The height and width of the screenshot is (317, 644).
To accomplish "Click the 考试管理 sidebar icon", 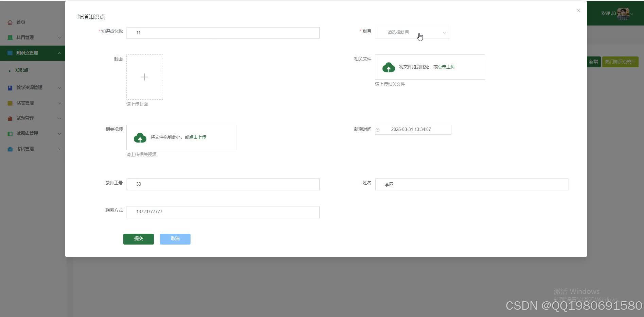I will pos(10,149).
